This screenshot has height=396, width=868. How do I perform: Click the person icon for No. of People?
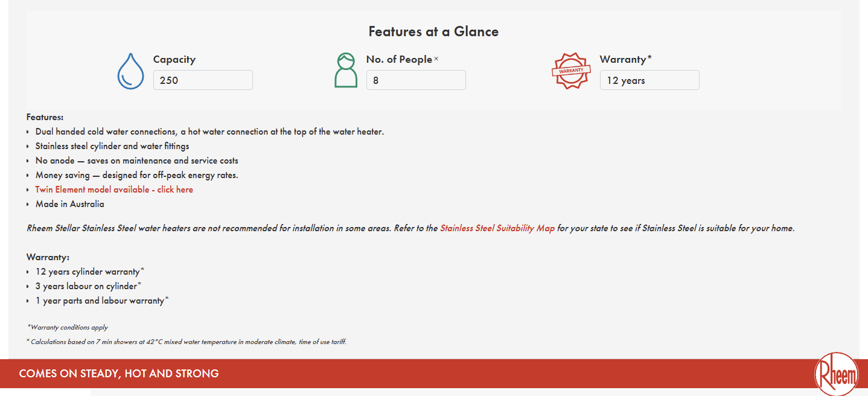(x=346, y=71)
